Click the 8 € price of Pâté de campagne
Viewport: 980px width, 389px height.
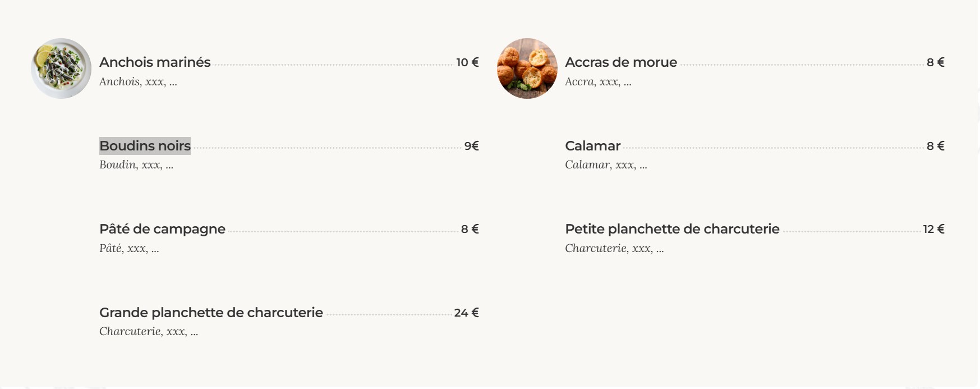470,229
